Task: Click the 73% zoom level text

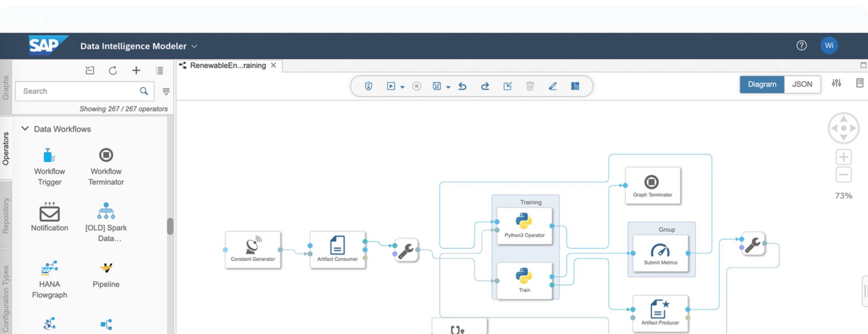Action: point(843,195)
